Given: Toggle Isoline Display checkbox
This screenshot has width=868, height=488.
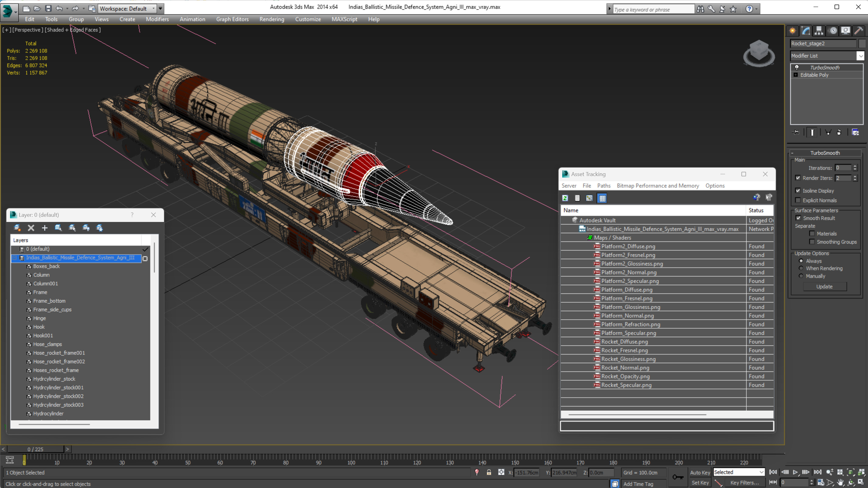Looking at the screenshot, I should (x=798, y=191).
